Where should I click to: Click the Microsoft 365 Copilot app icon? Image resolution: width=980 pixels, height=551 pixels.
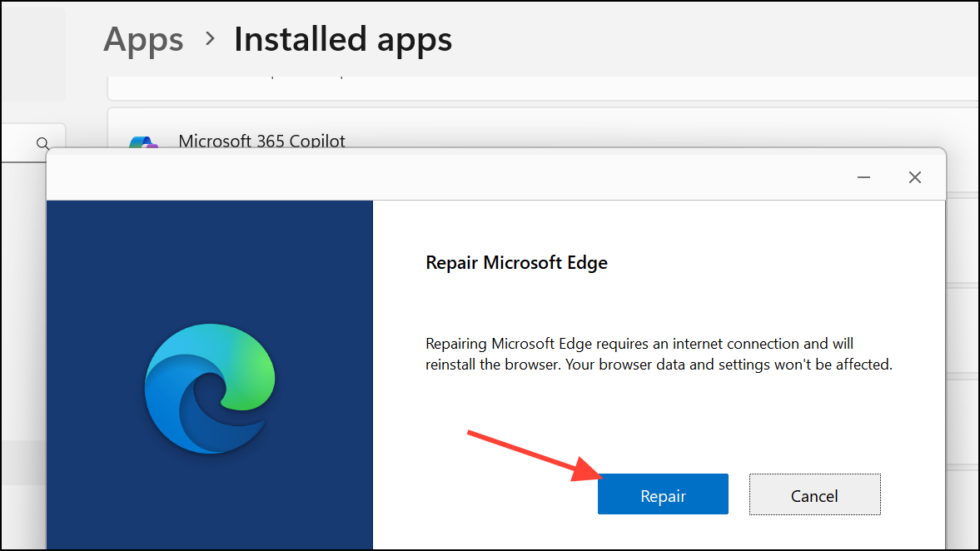point(143,143)
